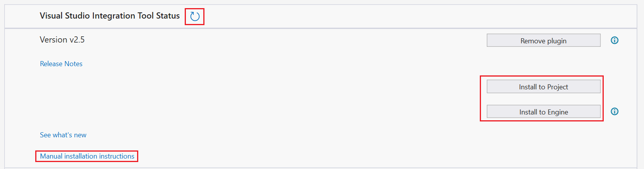
Task: Uninstall the plugin with Remove plugin
Action: tap(543, 41)
